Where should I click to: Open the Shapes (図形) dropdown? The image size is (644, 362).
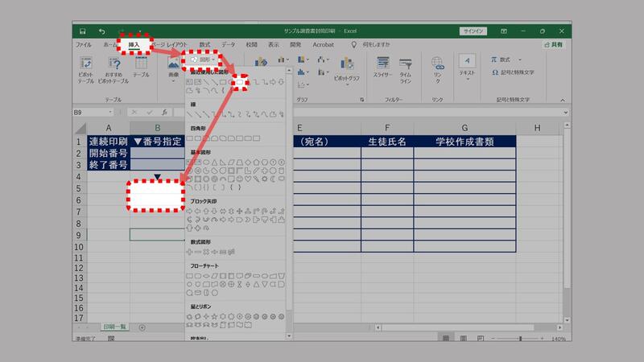(x=202, y=60)
